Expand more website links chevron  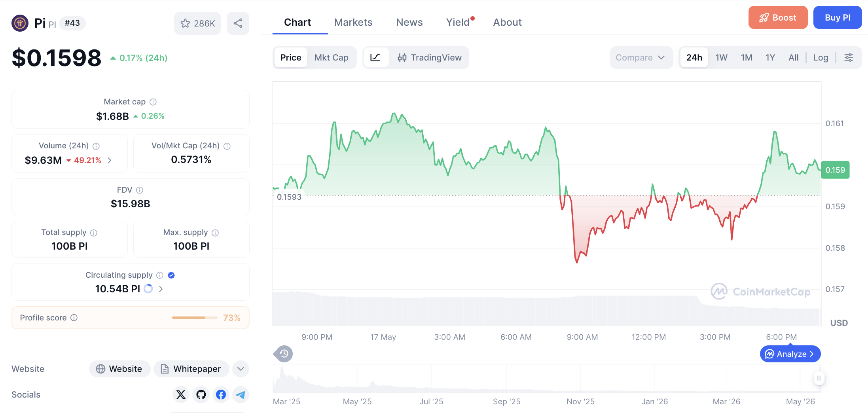241,369
